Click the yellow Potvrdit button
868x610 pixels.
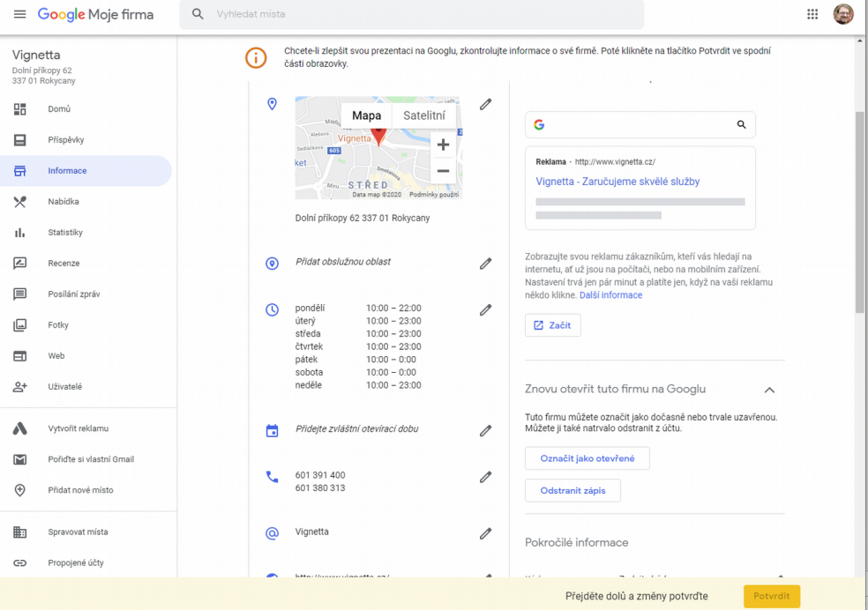coord(772,596)
